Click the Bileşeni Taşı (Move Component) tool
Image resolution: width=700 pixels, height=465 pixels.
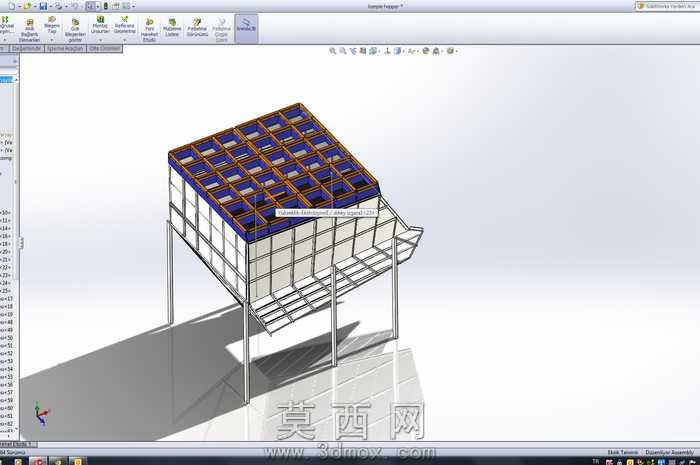[52, 25]
